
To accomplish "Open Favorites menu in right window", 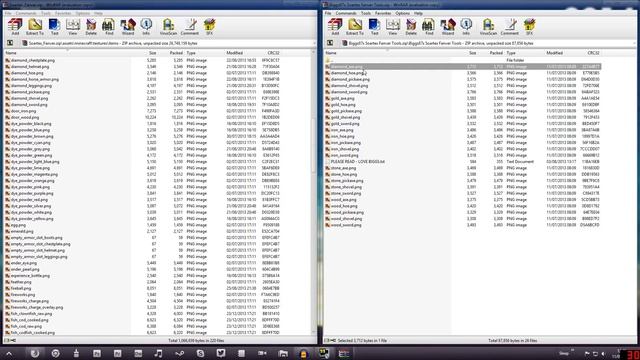I will (x=383, y=13).
